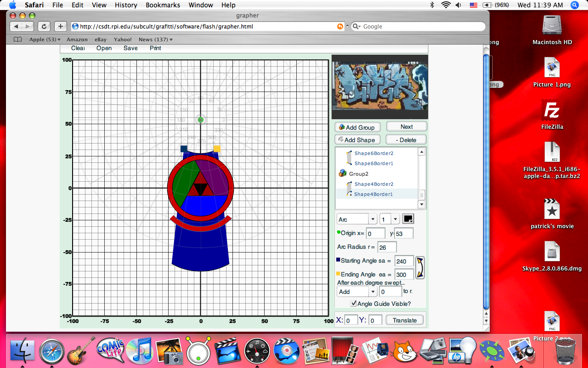Launch GarageBand from the Dock
The width and height of the screenshot is (588, 368).
click(x=81, y=352)
